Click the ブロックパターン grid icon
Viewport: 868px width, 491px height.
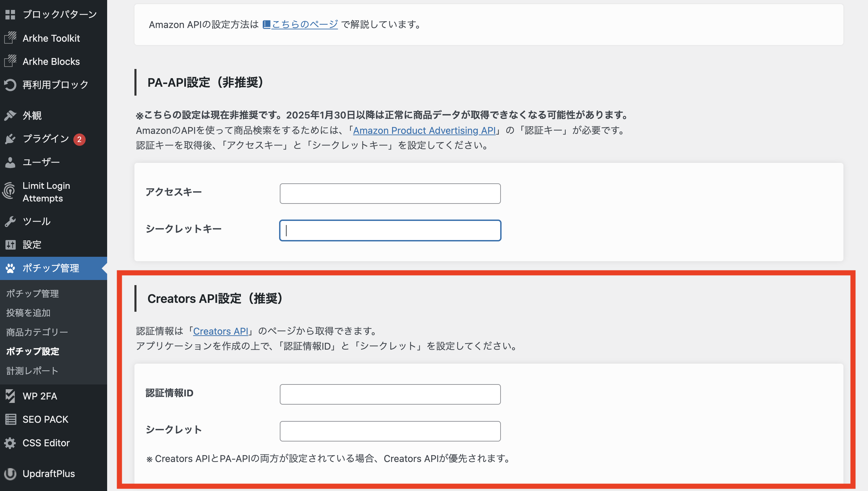(x=10, y=14)
